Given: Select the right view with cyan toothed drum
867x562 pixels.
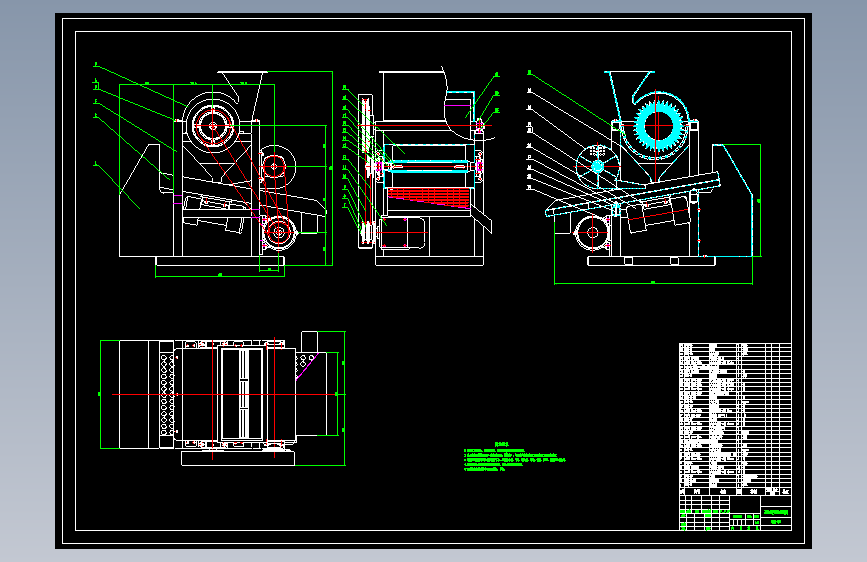Looking at the screenshot, I should [x=644, y=177].
